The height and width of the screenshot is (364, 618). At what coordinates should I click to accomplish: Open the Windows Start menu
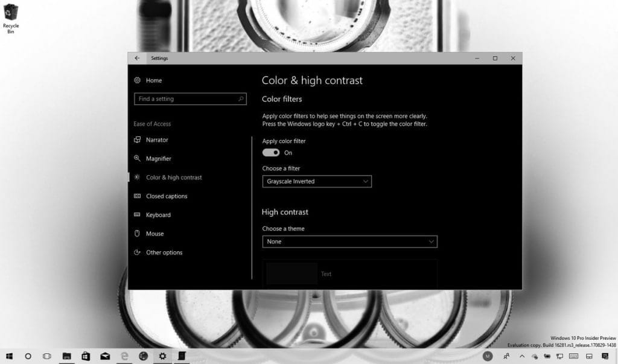pos(10,356)
